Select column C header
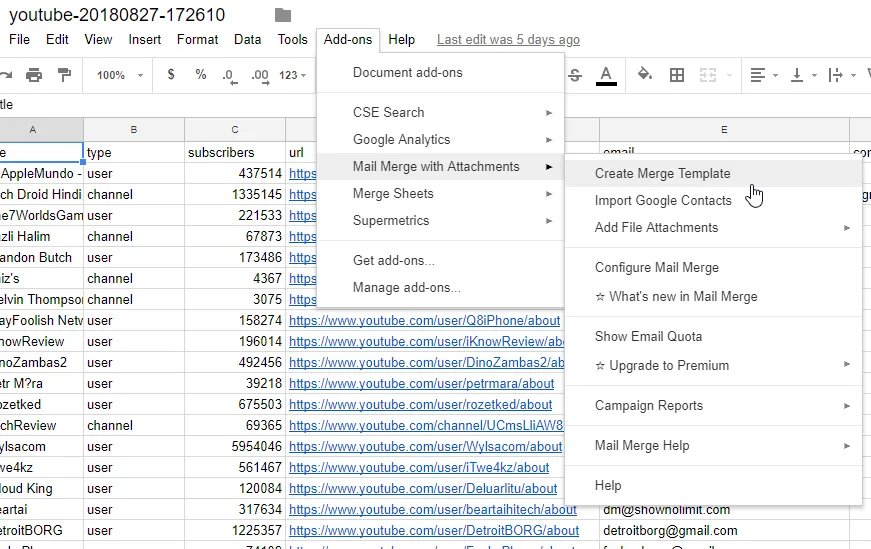The height and width of the screenshot is (549, 871). coord(235,129)
